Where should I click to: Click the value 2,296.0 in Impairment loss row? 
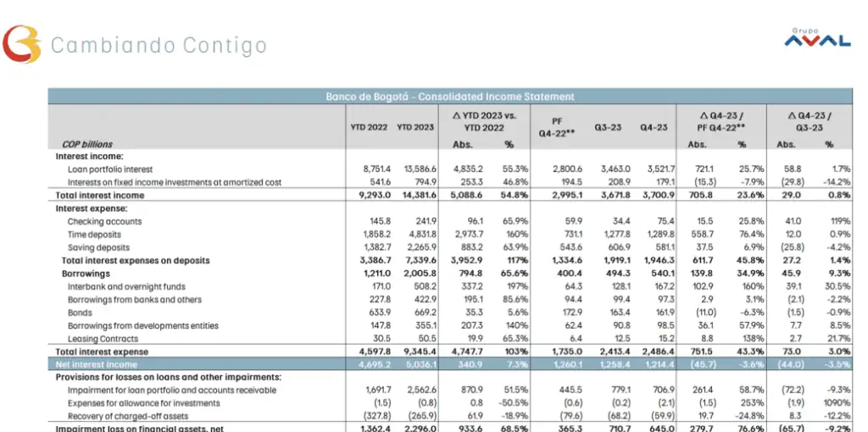(419, 428)
